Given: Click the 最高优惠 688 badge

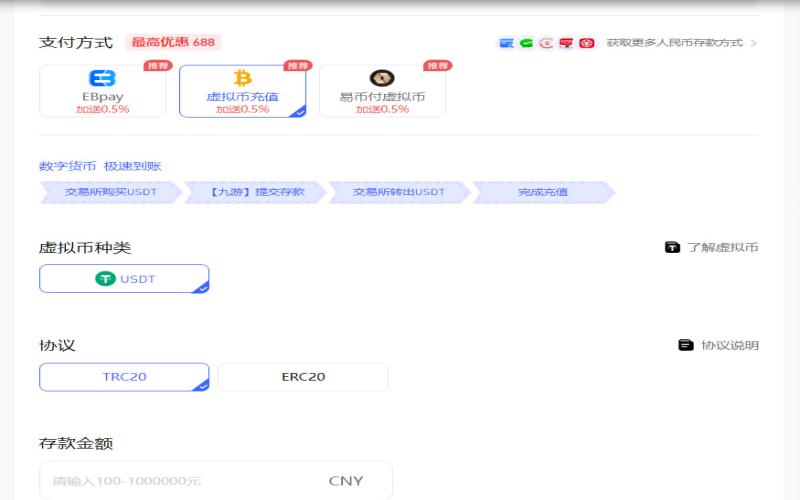Looking at the screenshot, I should click(x=173, y=42).
